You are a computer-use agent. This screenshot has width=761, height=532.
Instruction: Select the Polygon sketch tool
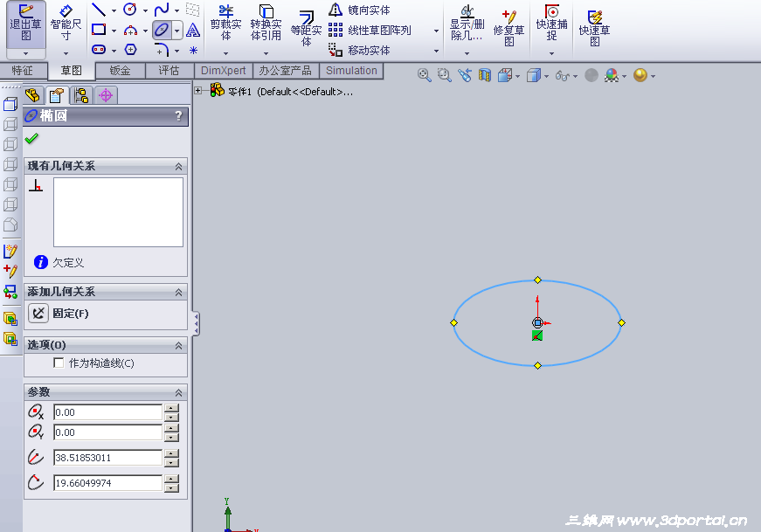pos(130,50)
